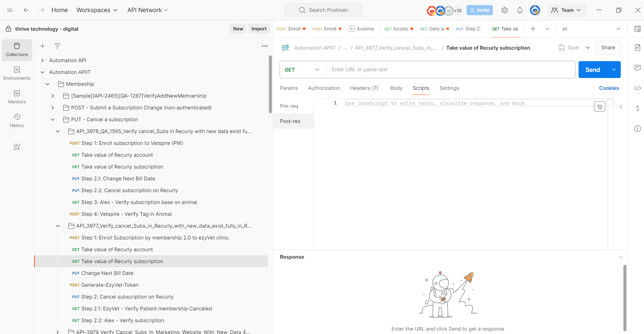Viewport: 644px width, 334px height.
Task: Collapse the snippets pane left chevron
Action: [621, 107]
